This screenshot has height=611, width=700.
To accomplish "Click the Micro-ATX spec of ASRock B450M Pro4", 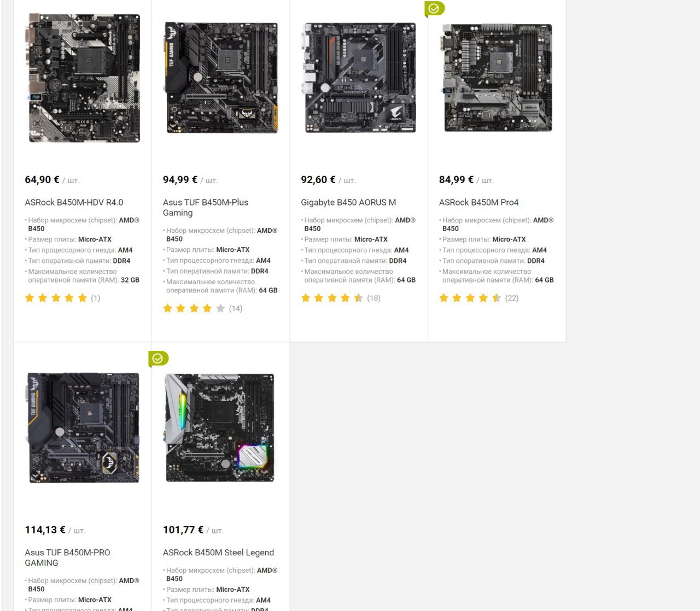I will (x=509, y=239).
